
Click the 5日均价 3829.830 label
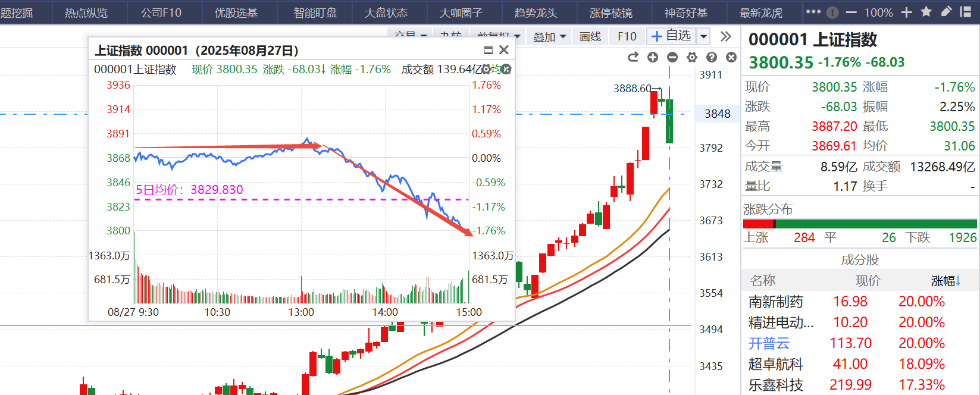click(189, 190)
